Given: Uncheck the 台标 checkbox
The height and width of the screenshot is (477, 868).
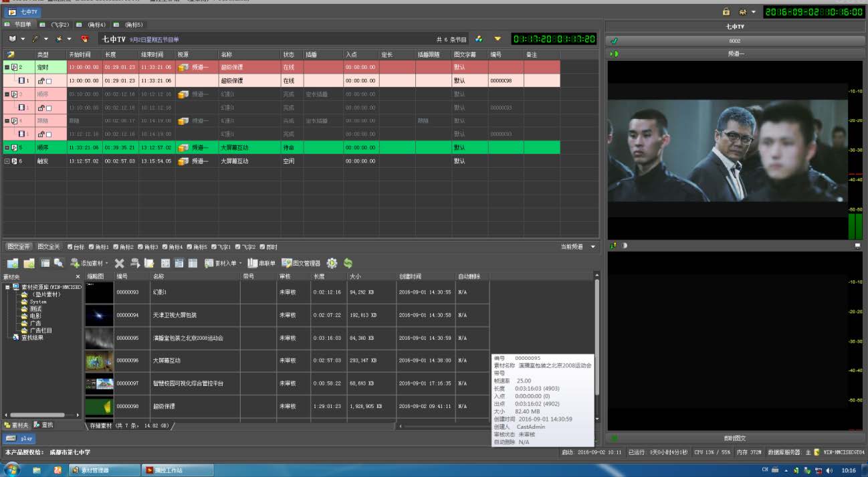Looking at the screenshot, I should (71, 247).
